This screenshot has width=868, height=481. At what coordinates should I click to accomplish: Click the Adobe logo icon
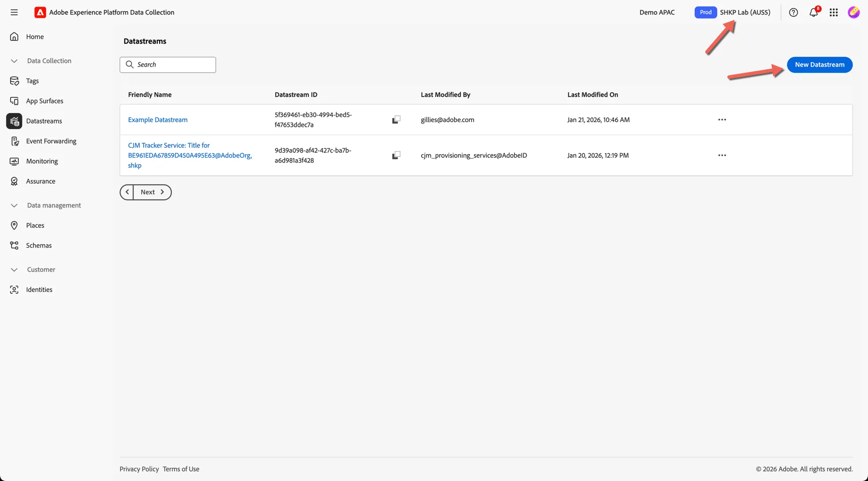point(40,12)
